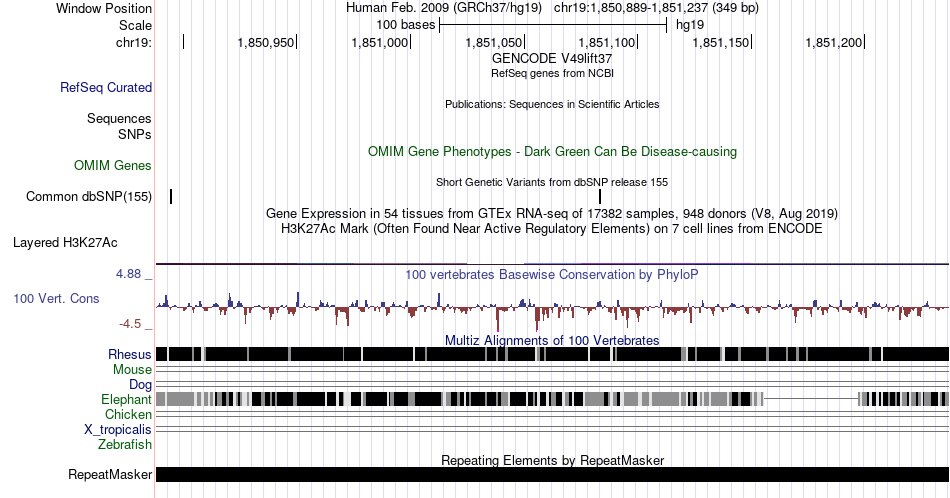Select the Mouse alignment label
Viewport: 950px width, 498px height.
[x=132, y=370]
